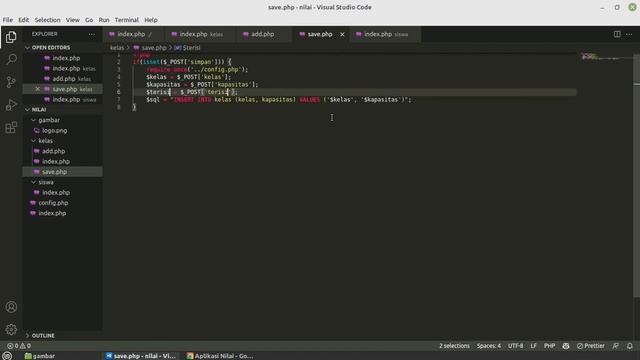Click the editor minimap preview

click(606, 57)
